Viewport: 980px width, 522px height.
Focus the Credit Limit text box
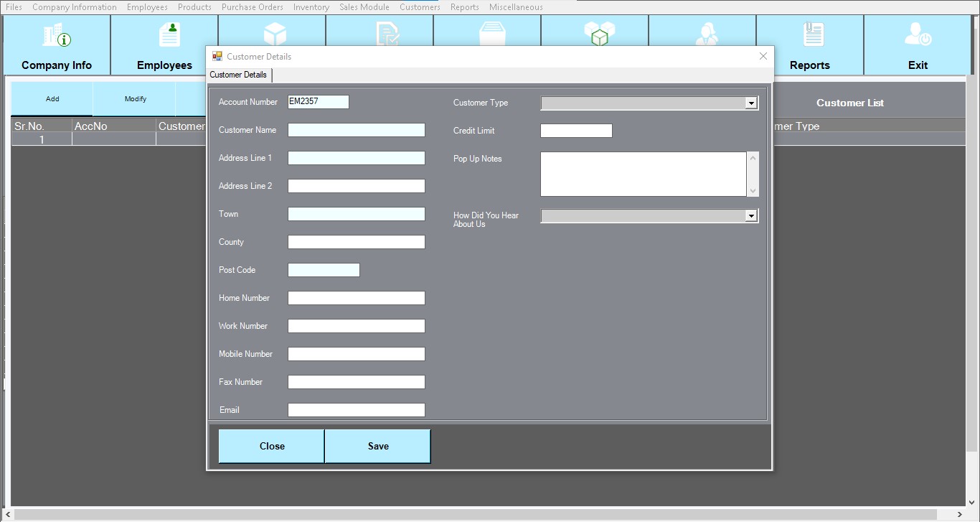(575, 131)
